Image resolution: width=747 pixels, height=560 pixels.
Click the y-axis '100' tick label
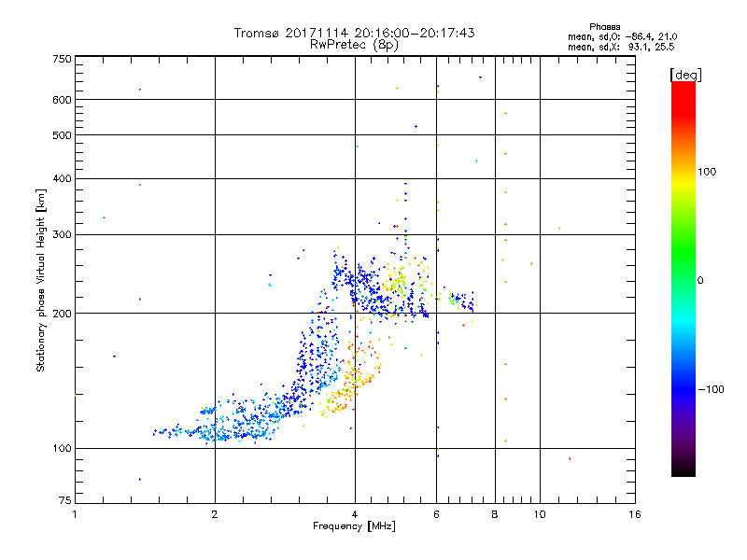click(62, 449)
